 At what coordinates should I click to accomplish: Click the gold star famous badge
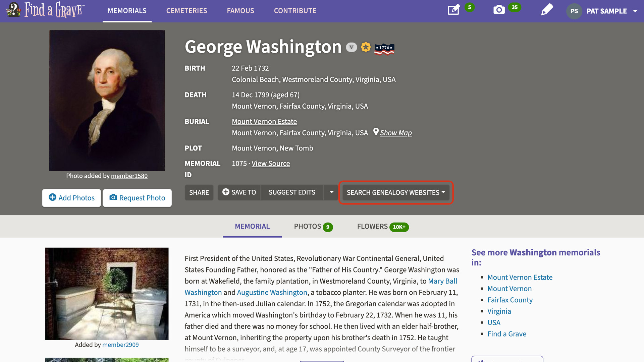(x=366, y=47)
